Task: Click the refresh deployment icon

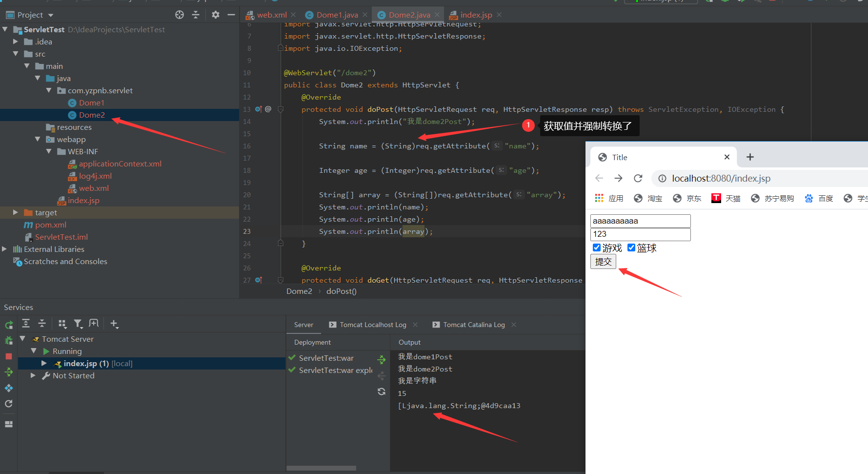Action: tap(382, 392)
